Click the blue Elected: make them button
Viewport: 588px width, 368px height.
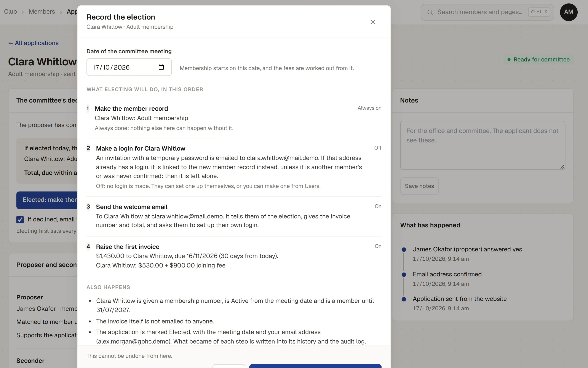pos(47,200)
